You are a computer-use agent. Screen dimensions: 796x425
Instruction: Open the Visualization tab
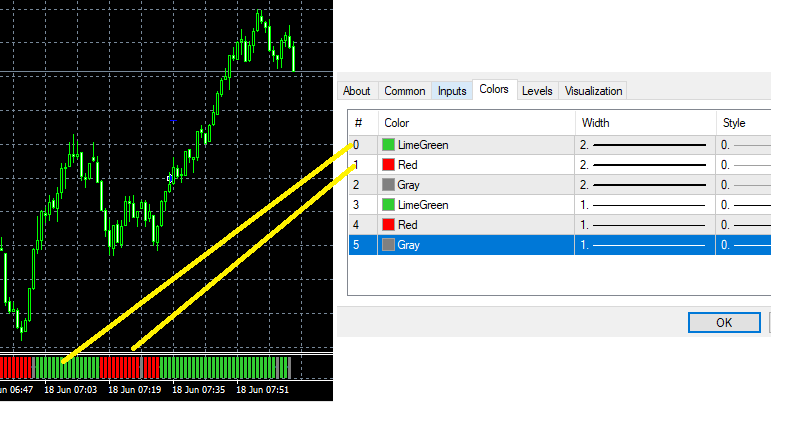coord(593,91)
